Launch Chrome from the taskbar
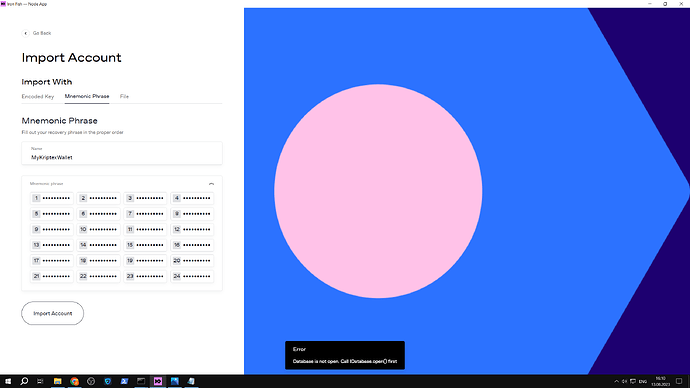 [74, 381]
